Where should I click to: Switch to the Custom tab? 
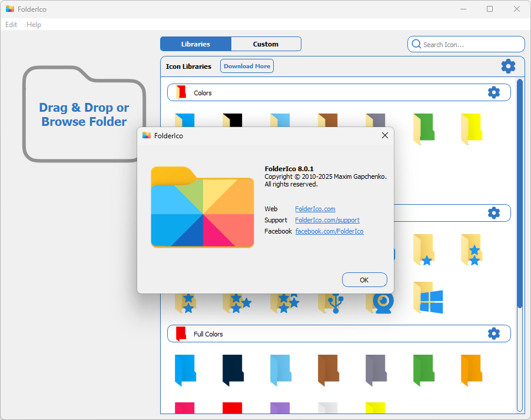click(266, 44)
